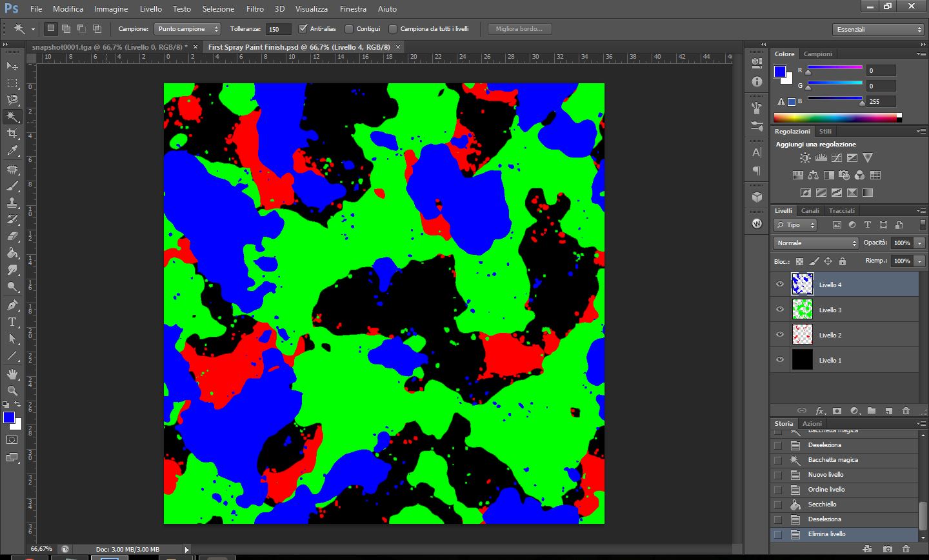Set history brush source to Secchiello state
Viewport: 929px width, 560px height.
pyautogui.click(x=778, y=505)
